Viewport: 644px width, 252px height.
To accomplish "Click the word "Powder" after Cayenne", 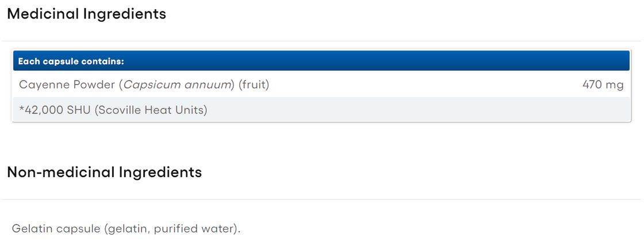I will coord(94,85).
